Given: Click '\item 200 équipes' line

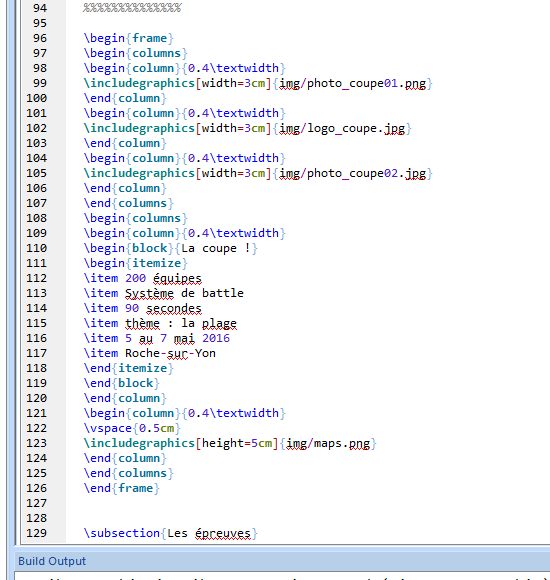Looking at the screenshot, I should click(142, 278).
